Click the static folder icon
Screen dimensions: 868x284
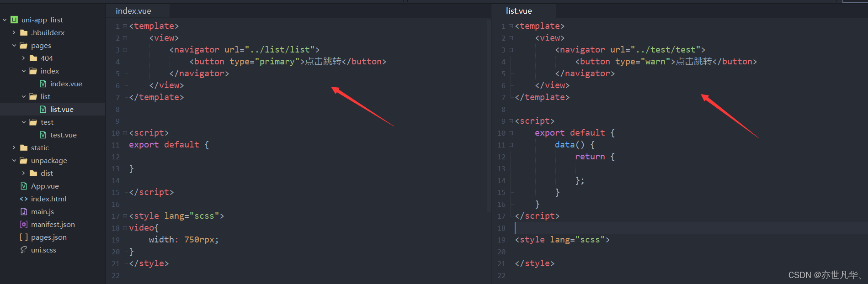(24, 147)
